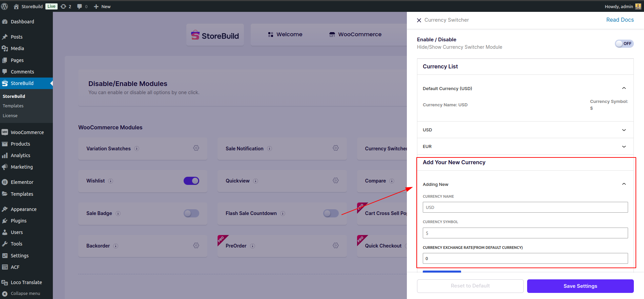Focus the Currency Symbol input field

point(525,233)
